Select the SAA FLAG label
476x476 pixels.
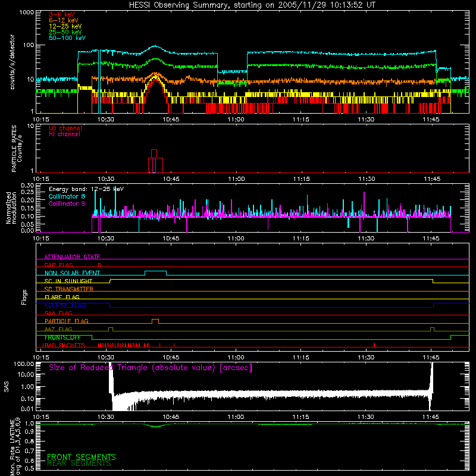pyautogui.click(x=58, y=313)
